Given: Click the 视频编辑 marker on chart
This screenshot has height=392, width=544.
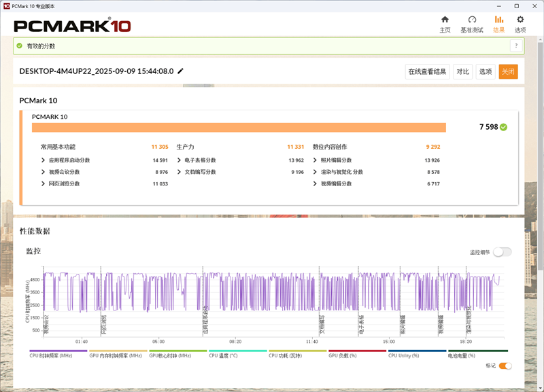Looking at the screenshot, I should 441,325.
